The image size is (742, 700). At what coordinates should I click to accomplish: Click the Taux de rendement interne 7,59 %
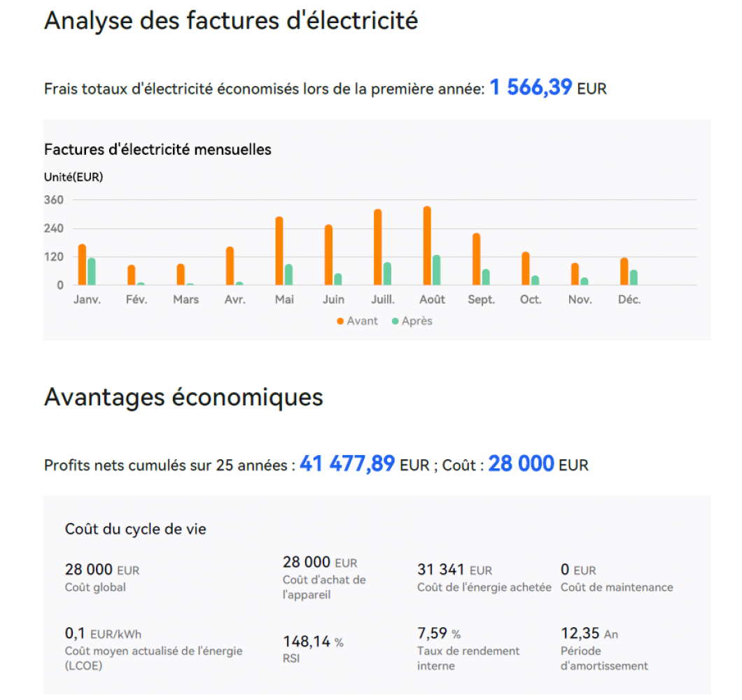point(439,634)
